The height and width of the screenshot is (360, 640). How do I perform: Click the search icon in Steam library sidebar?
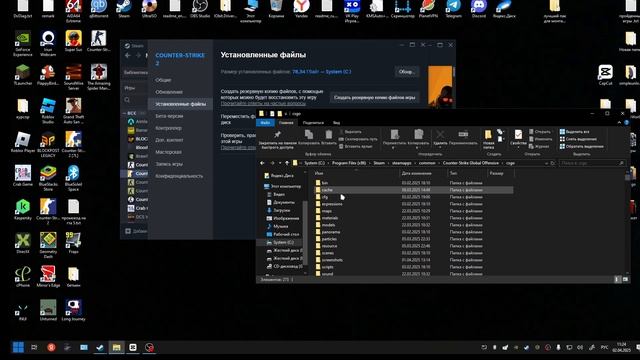(x=127, y=100)
